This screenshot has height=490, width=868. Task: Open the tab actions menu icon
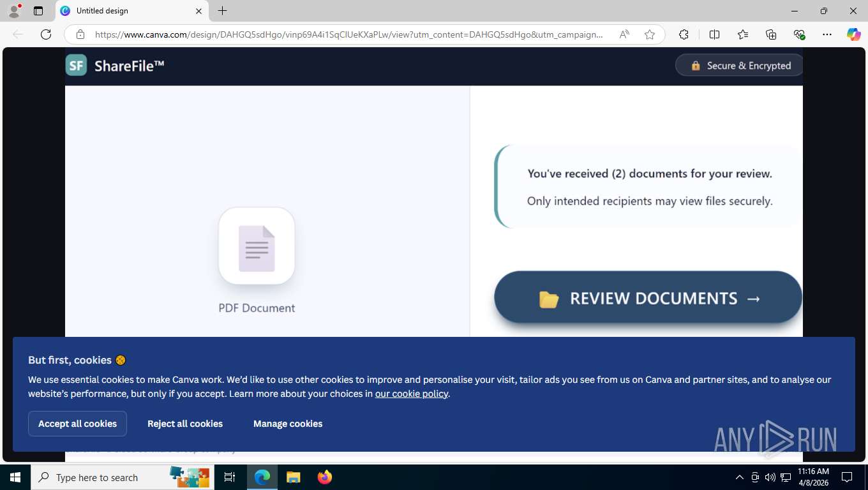click(38, 11)
